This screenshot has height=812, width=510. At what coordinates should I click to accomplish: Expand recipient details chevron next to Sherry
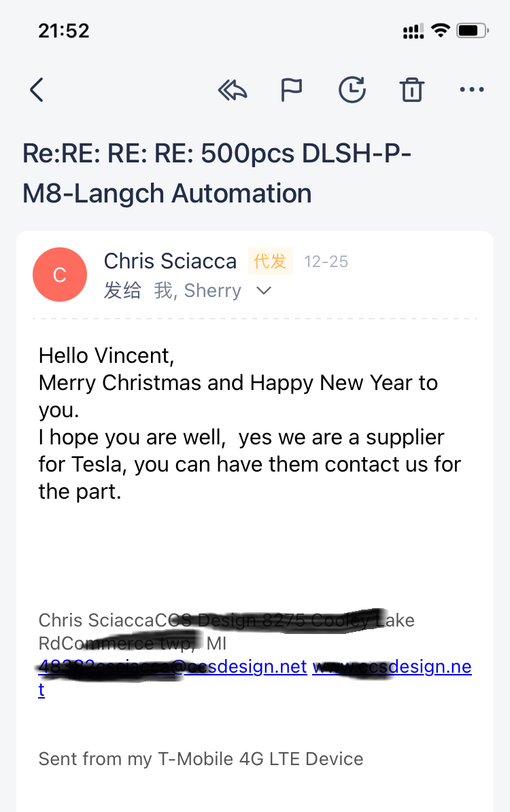click(263, 291)
